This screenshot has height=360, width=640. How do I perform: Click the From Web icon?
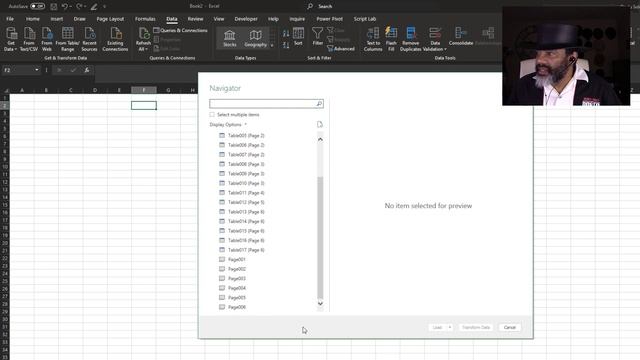click(47, 39)
